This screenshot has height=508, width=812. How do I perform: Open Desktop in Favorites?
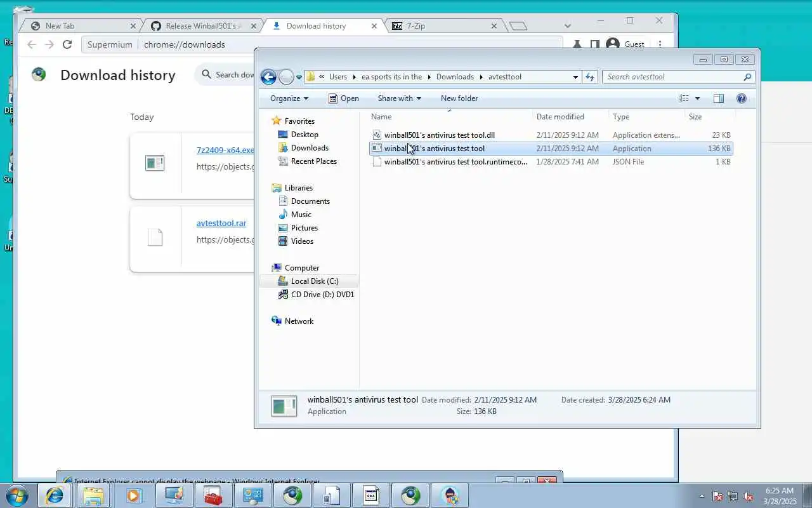coord(304,135)
